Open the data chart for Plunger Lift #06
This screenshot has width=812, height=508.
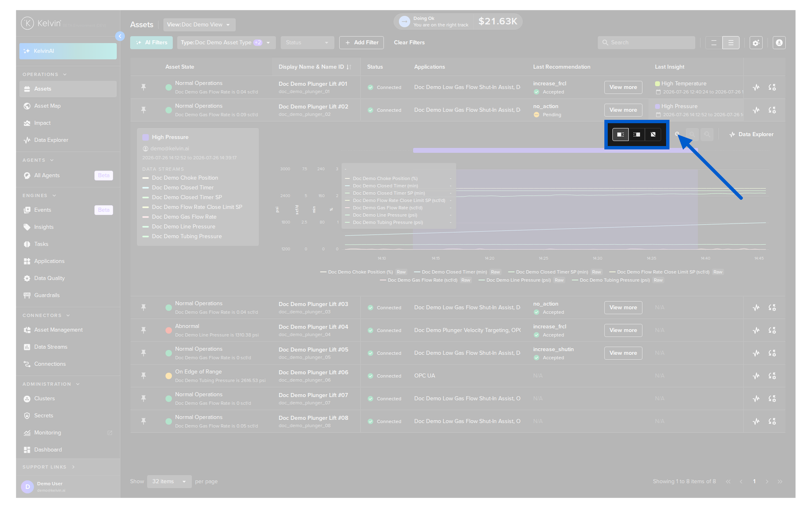[756, 376]
